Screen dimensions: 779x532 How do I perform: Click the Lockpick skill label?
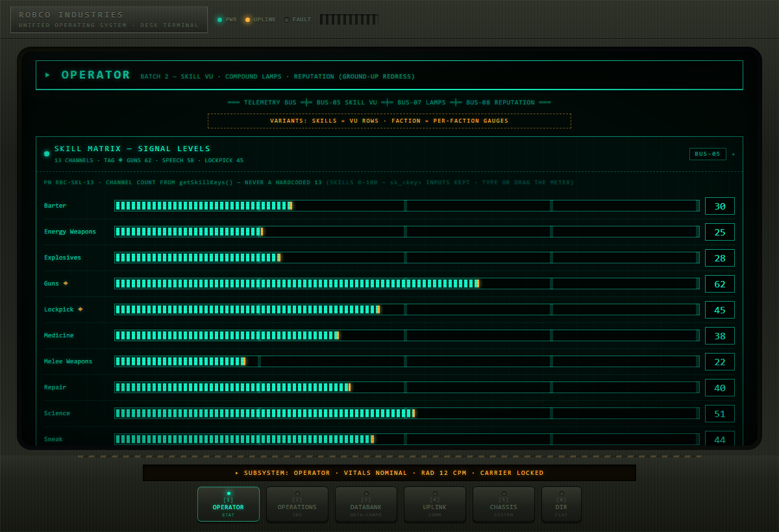tap(59, 309)
